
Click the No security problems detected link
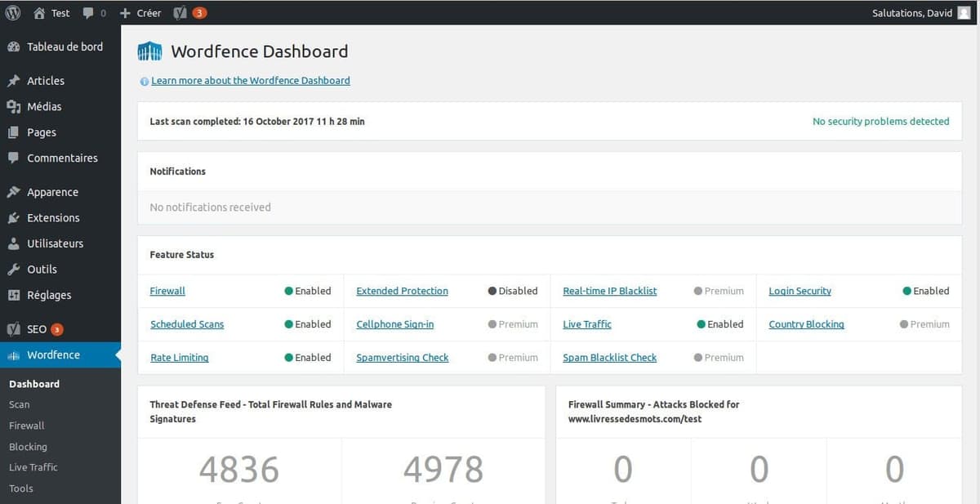(881, 120)
